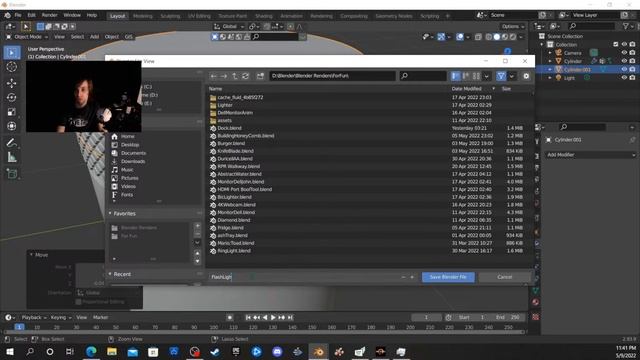Open Steam from the taskbar
Viewport: 640px width, 360px height.
215,351
